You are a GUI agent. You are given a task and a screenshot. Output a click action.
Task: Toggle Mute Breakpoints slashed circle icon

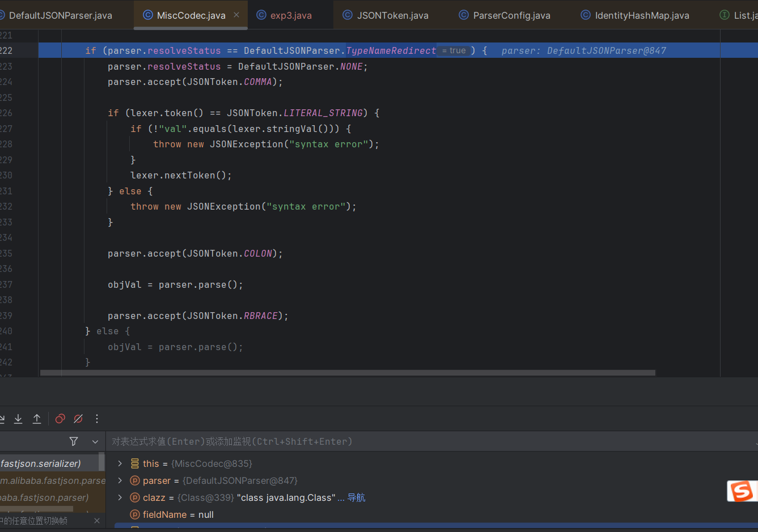click(78, 419)
